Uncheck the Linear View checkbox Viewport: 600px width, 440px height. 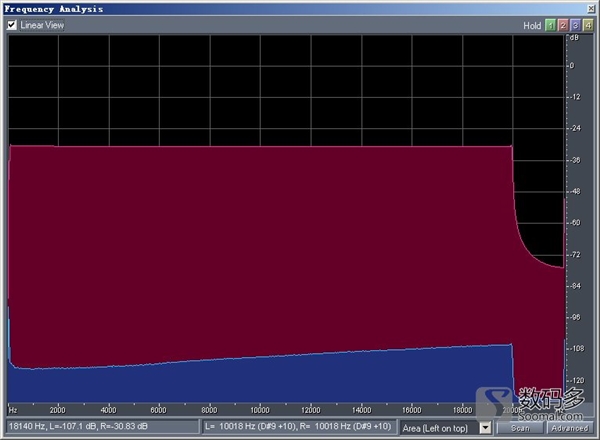click(x=11, y=25)
